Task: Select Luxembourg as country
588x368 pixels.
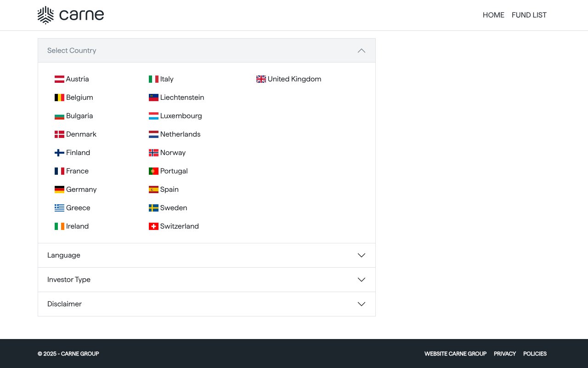Action: (181, 115)
